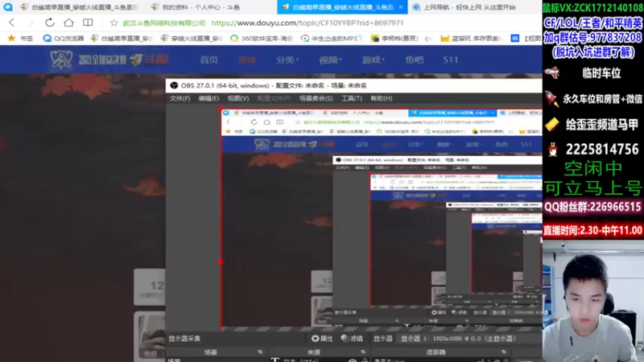Open the 书签 bookmarks star folder
Viewport: 644px width, 362px height.
click(x=21, y=38)
